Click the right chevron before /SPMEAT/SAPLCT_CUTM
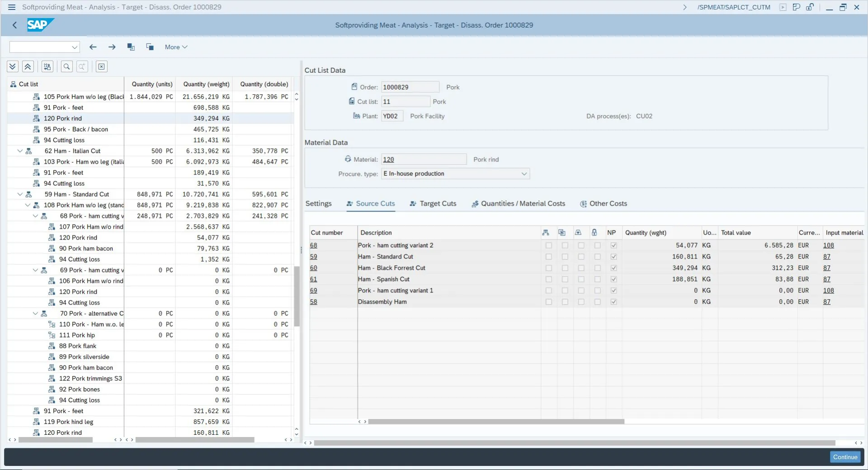 (x=685, y=7)
